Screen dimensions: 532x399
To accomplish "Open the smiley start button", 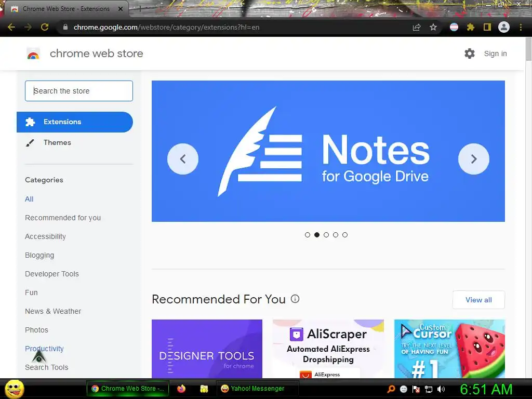I will [x=14, y=389].
